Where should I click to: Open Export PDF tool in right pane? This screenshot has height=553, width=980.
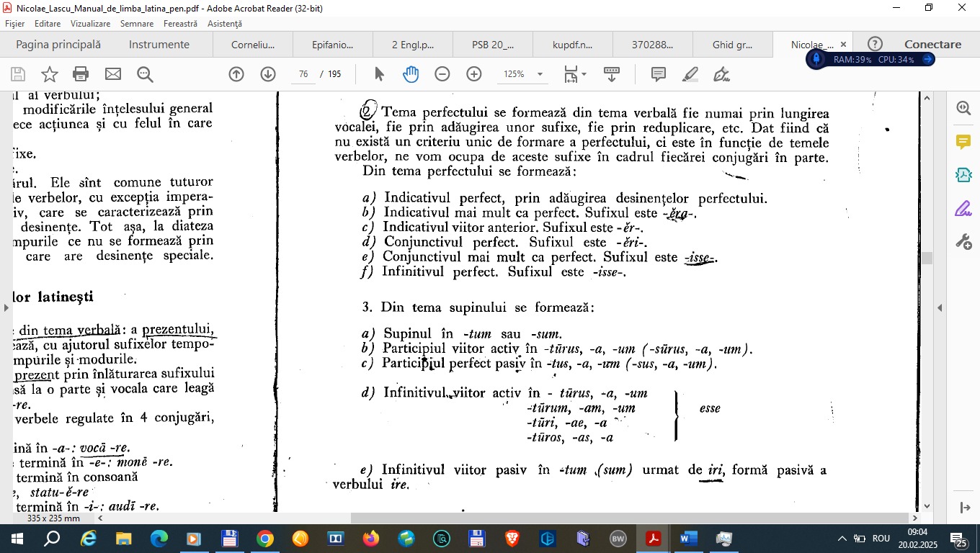click(963, 175)
